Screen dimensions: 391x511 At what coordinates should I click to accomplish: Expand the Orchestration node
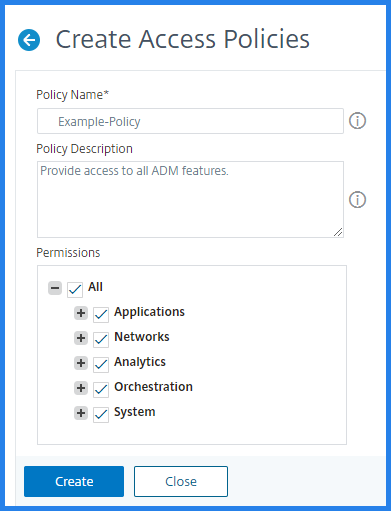click(81, 388)
